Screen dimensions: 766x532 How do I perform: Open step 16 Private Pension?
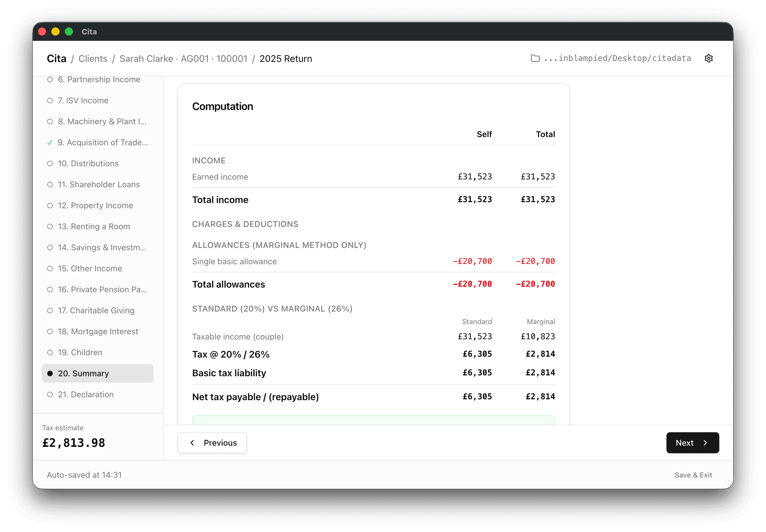click(x=98, y=289)
